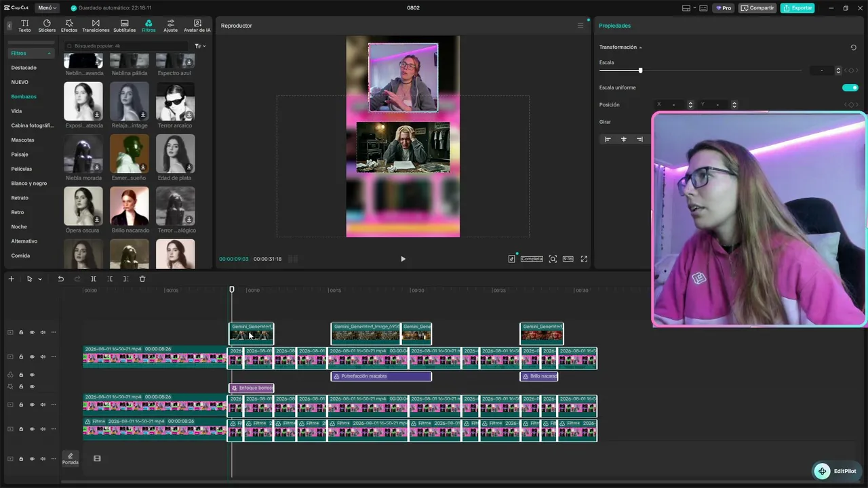
Task: Open the Menú dropdown
Action: 47,8
